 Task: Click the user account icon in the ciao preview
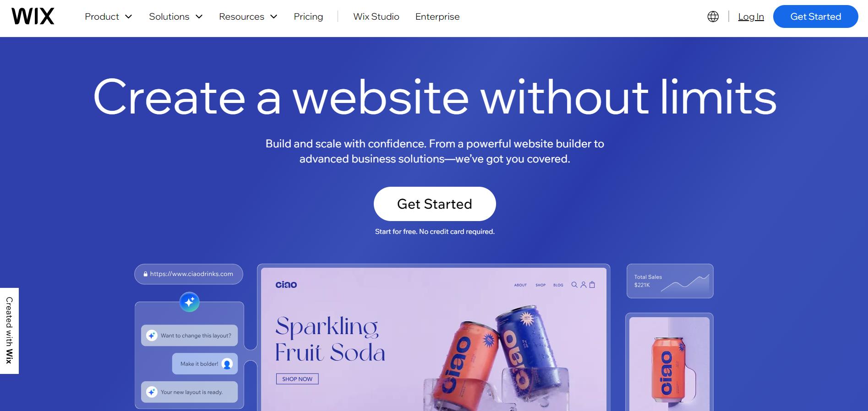(x=583, y=285)
